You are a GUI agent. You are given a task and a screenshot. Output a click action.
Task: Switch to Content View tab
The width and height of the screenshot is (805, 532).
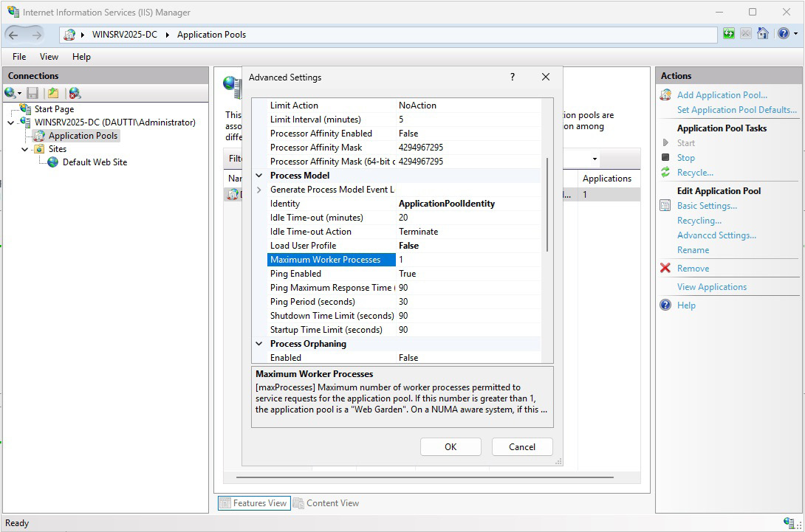(x=326, y=503)
